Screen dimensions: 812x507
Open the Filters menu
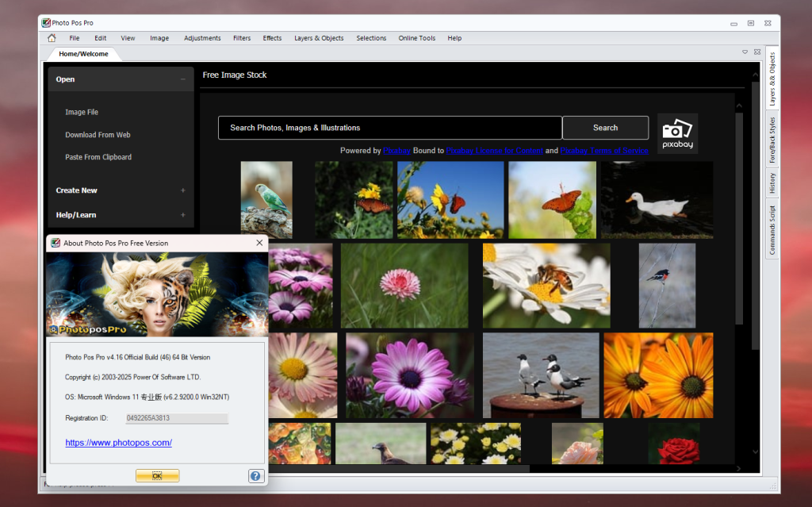pyautogui.click(x=242, y=38)
